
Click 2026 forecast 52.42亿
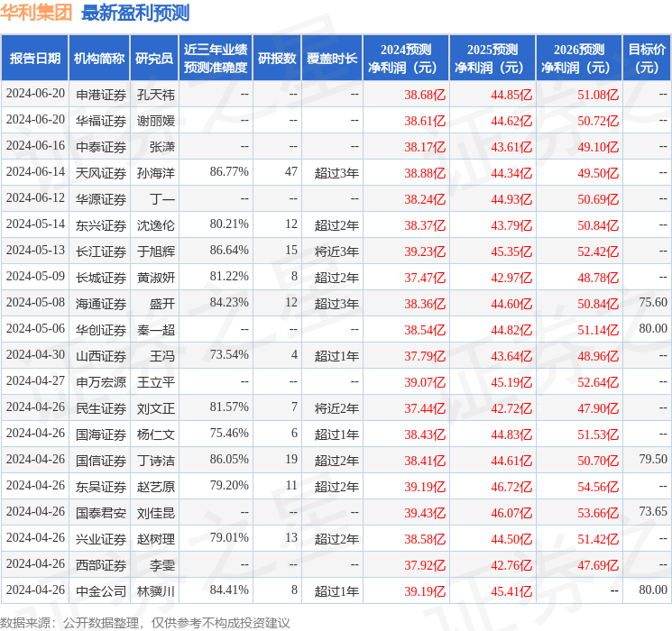pos(598,251)
